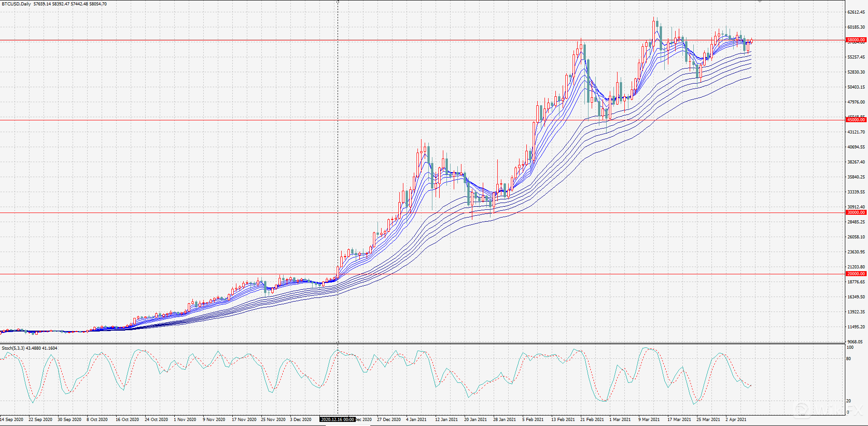Click the 58000.00 red price label
Screen dimensions: 868x426
coord(856,40)
